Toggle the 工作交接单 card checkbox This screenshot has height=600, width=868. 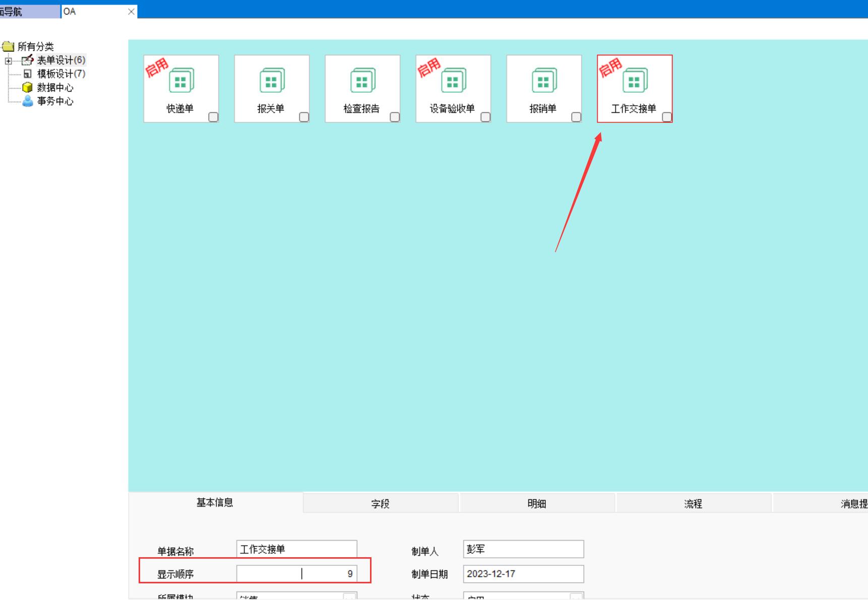coord(667,117)
